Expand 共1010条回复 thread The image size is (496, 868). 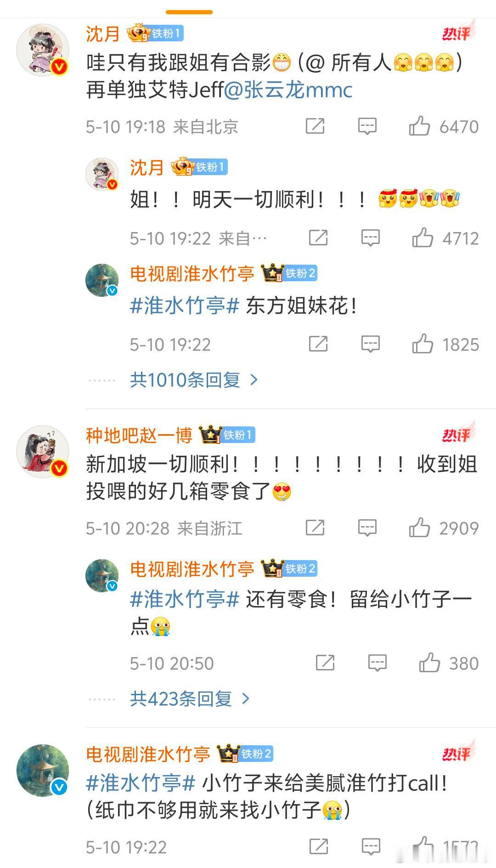(194, 380)
